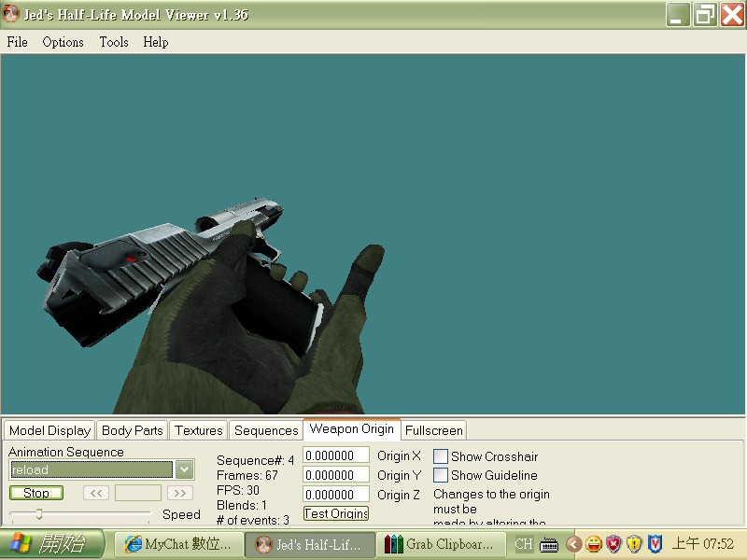Switch to the Textures tab
747x560 pixels.
[x=199, y=430]
